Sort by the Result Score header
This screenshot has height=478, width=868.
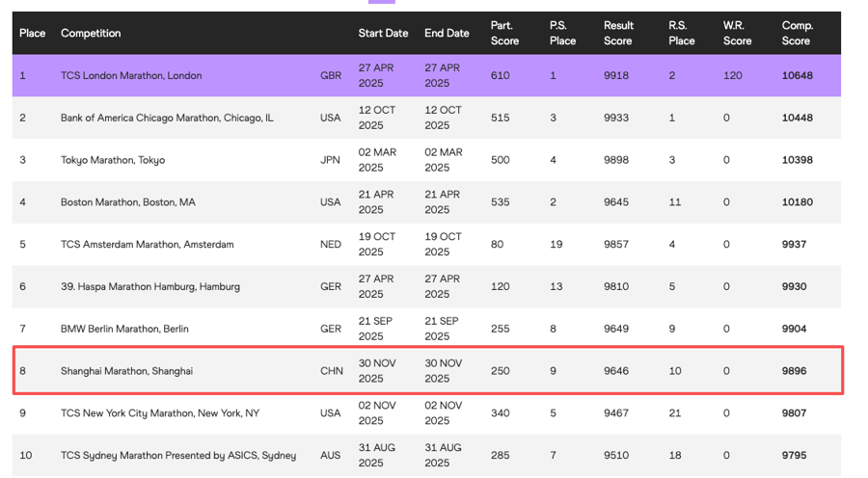[618, 34]
